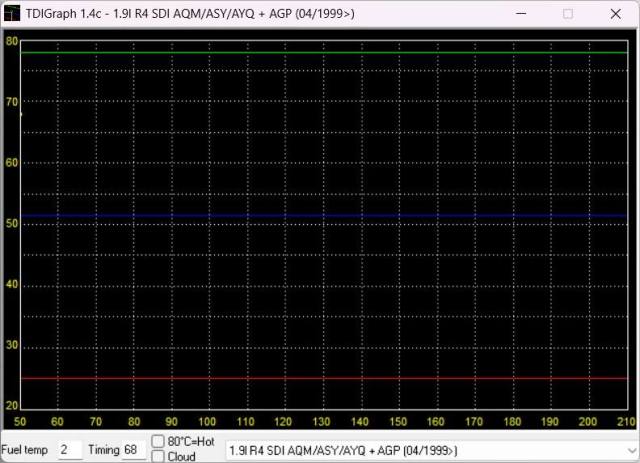This screenshot has height=463, width=640.
Task: Minimize the TDIGraph window
Action: tap(521, 14)
